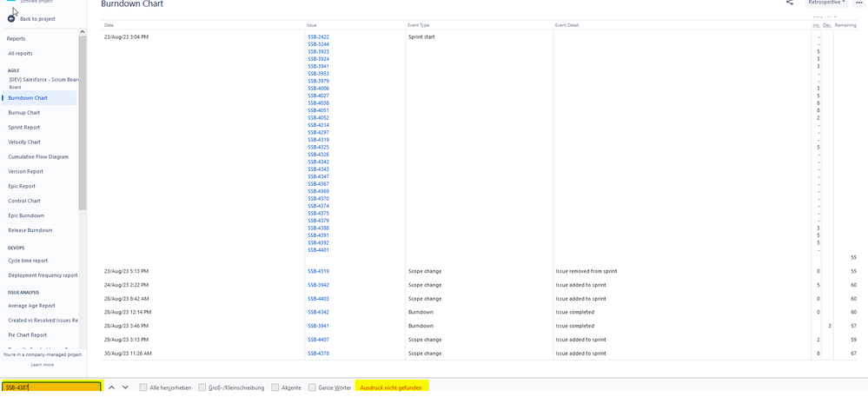
Task: Click the '23/Aug/23 3:04 PM' date cell
Action: point(126,37)
